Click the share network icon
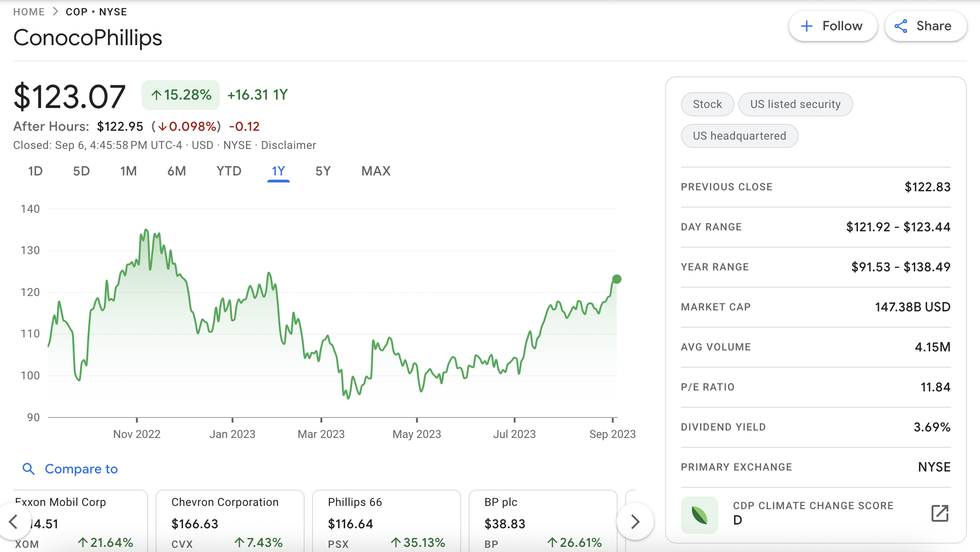980x552 pixels. [x=901, y=26]
